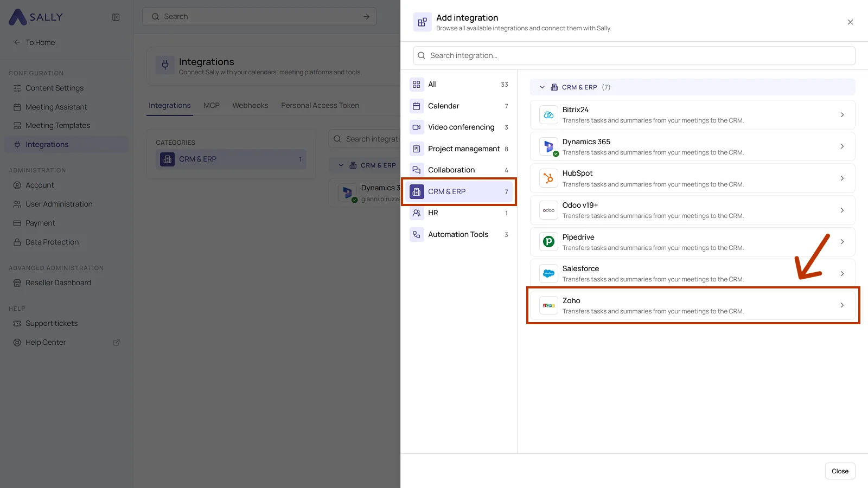Select the Video conferencing category
The height and width of the screenshot is (488, 868).
(459, 127)
